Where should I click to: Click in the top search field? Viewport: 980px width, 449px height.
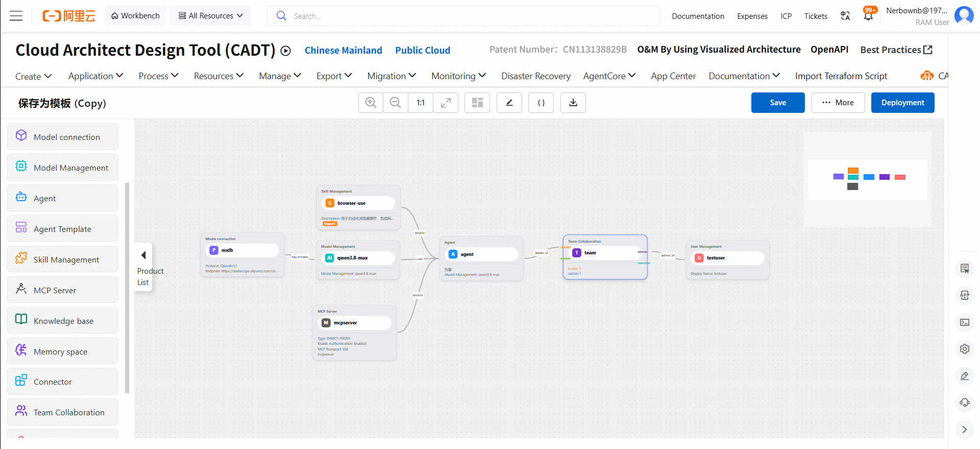tap(463, 16)
